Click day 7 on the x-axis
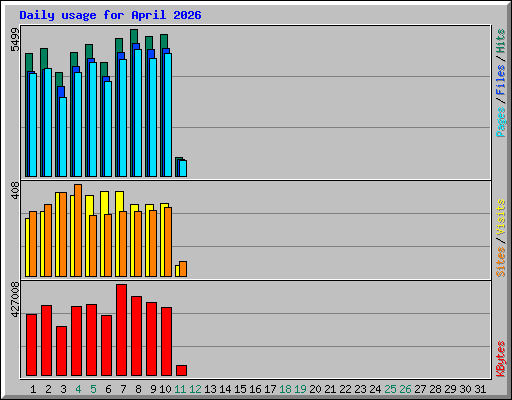 coord(123,389)
